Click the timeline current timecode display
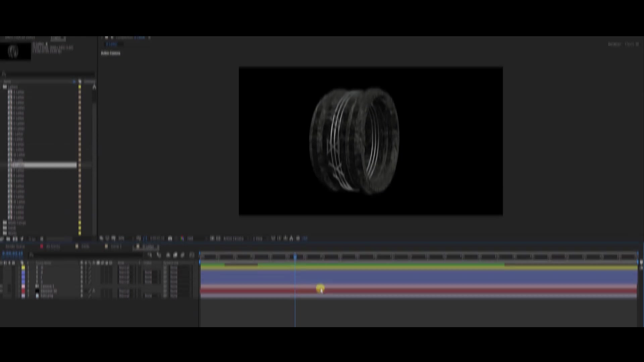Screen dimensions: 644x362 coord(12,254)
